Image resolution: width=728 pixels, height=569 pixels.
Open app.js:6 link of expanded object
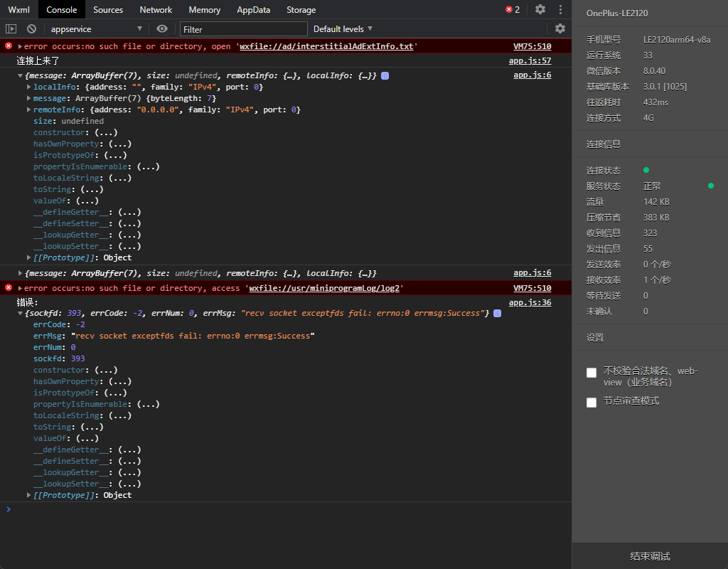tap(532, 75)
